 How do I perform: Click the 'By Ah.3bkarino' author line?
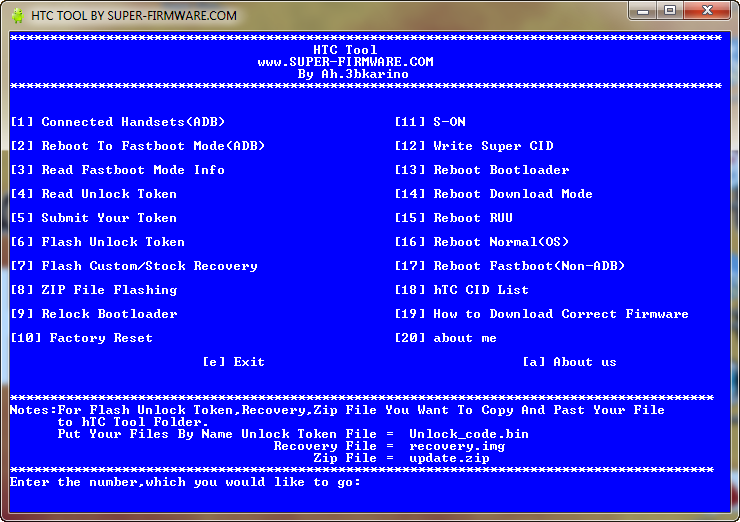[353, 74]
